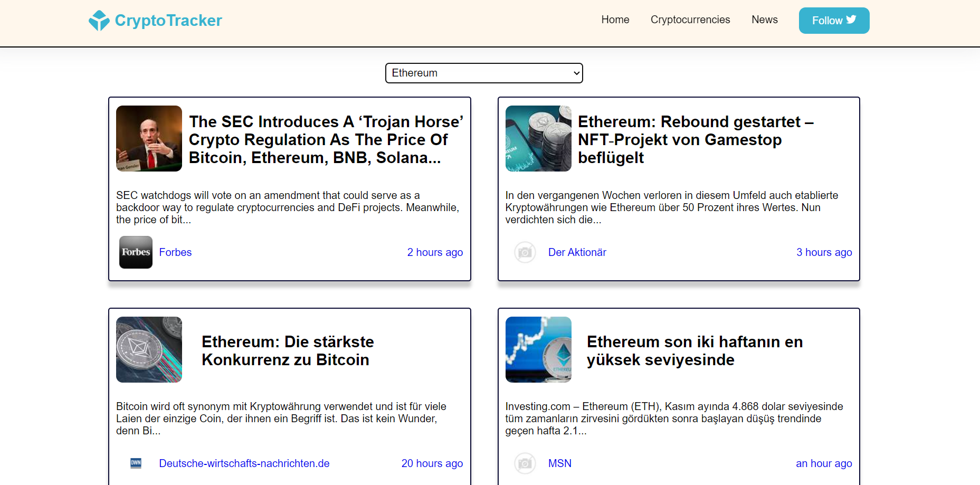Open the Forbes source link
980x485 pixels.
click(x=175, y=252)
